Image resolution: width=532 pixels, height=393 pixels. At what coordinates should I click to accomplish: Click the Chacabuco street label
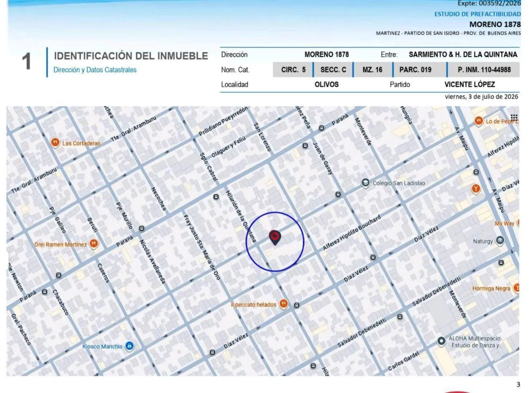(x=60, y=302)
